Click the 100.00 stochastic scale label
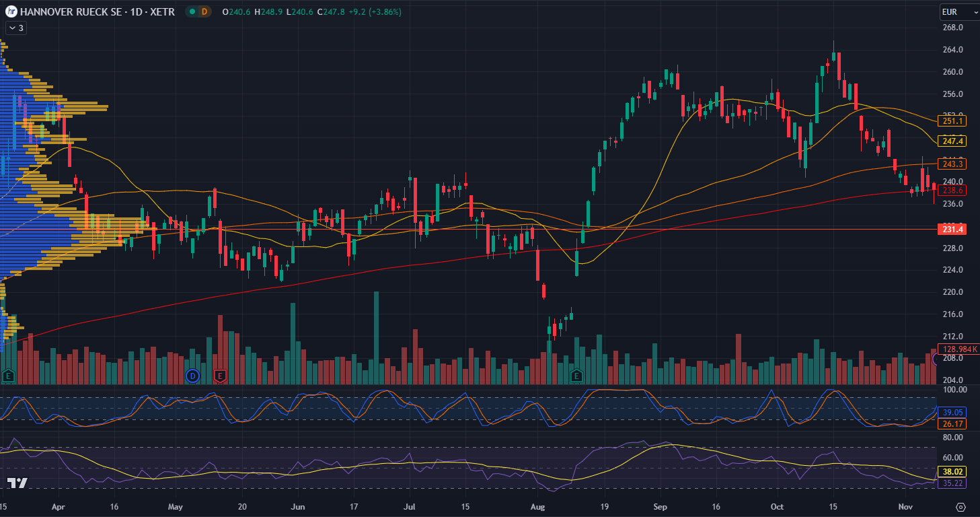980x517 pixels. (x=955, y=390)
